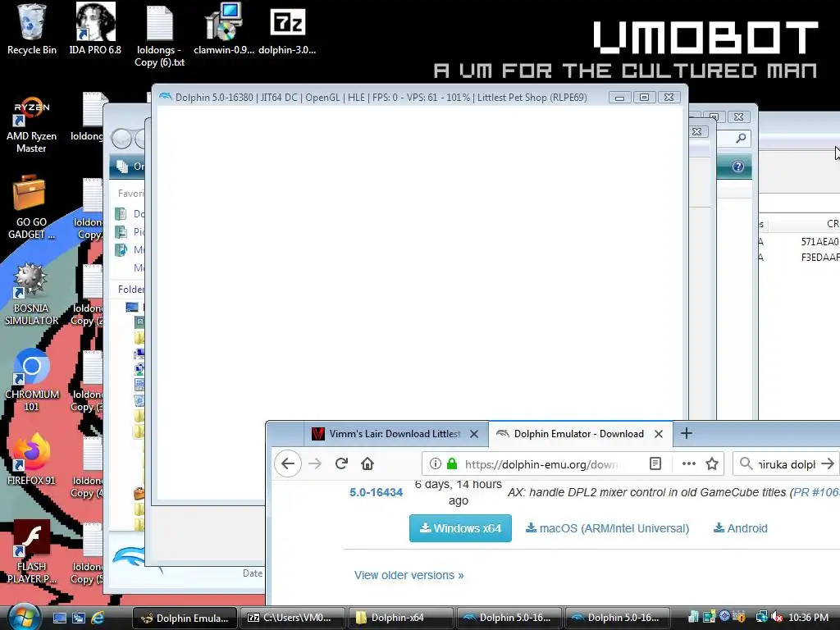The image size is (840, 630).
Task: Click CRC value 571AEA0 in list
Action: point(819,242)
